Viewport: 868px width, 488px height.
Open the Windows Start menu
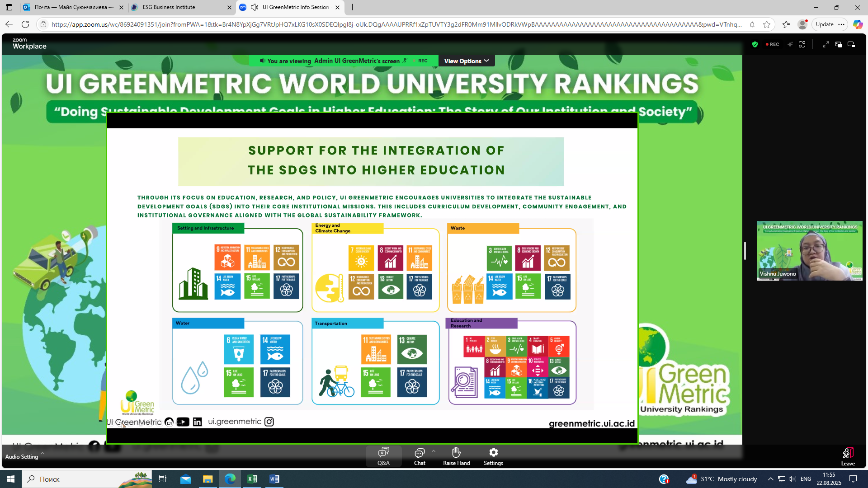(11, 479)
